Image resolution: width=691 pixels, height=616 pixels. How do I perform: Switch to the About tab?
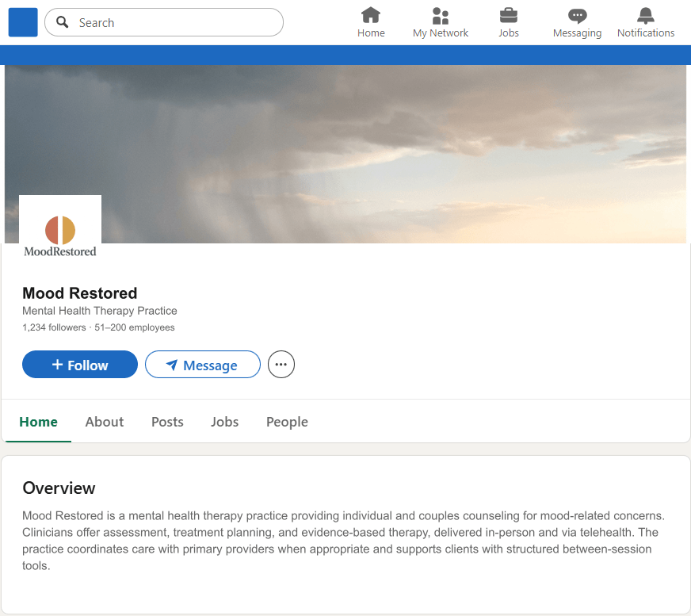[x=104, y=422]
